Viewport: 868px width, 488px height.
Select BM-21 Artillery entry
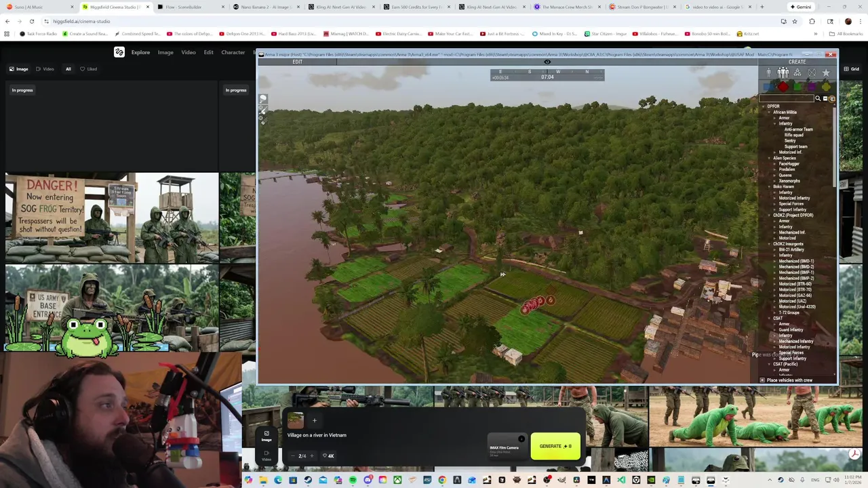coord(791,249)
